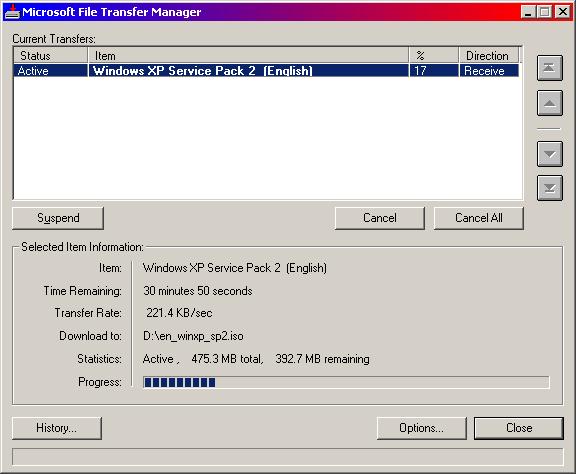Click the File Transfer Manager title bar icon
The image size is (576, 474).
tap(12, 12)
